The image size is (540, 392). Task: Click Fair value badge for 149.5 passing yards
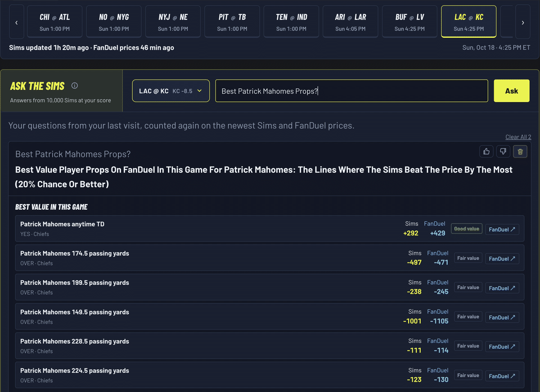point(468,316)
